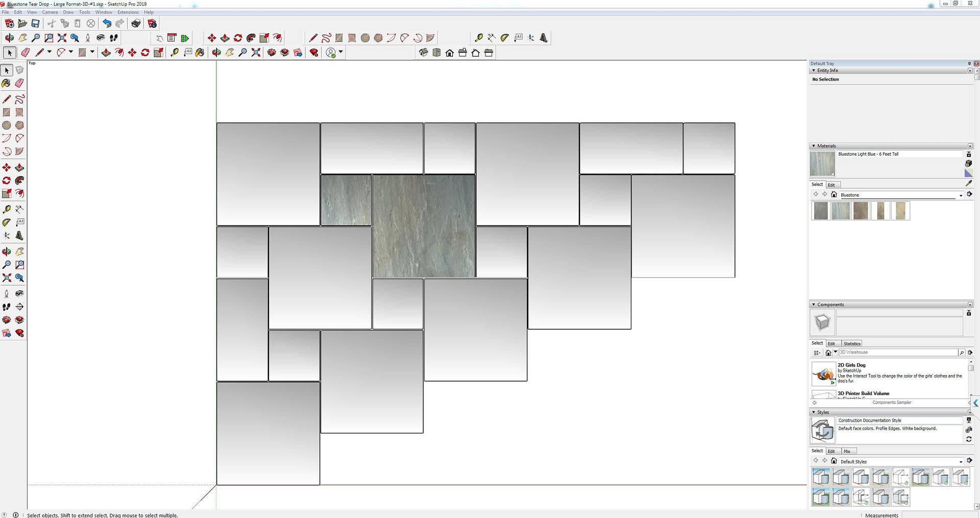Screen dimensions: 980x518
Task: Open the Bluestone material collection dropdown
Action: 961,195
